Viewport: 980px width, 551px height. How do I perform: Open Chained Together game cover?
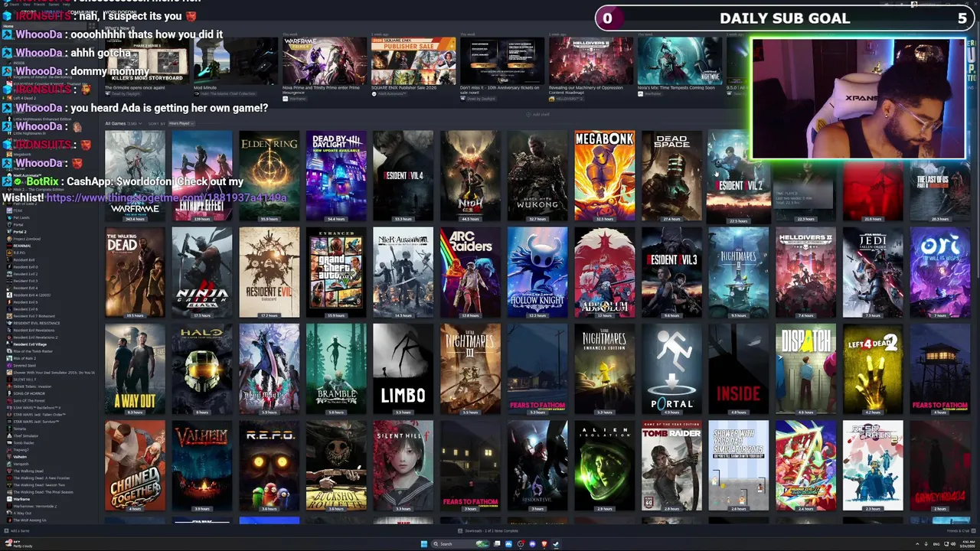(x=135, y=465)
